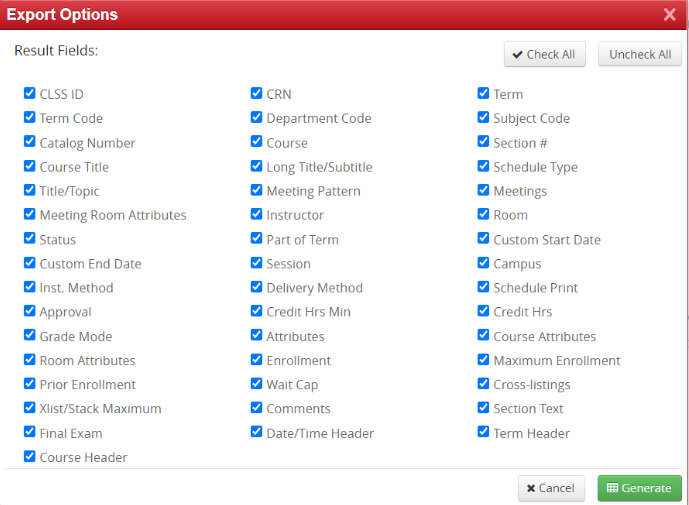
Task: Toggle the Grade Mode checkbox
Action: (x=30, y=336)
